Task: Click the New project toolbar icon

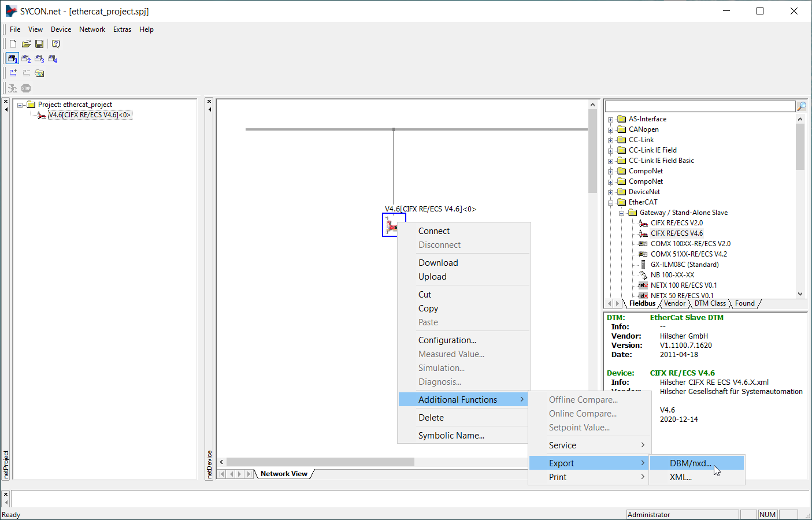Action: (13, 44)
